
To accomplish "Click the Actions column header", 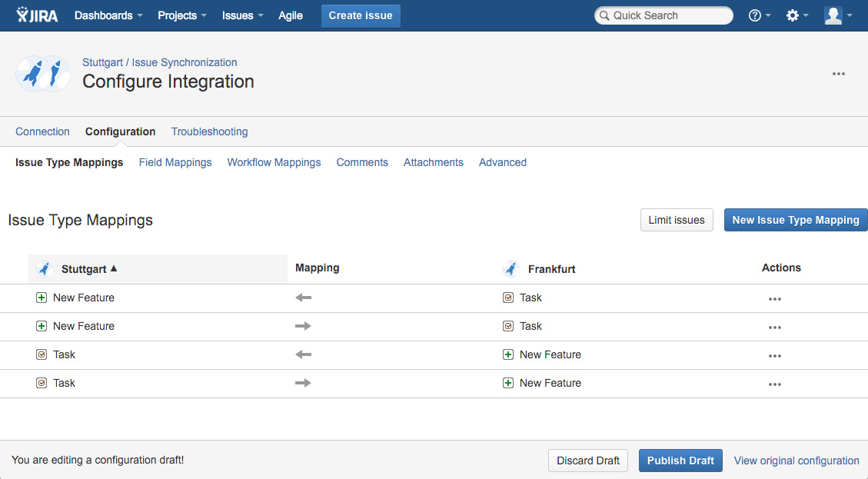I will pos(781,268).
